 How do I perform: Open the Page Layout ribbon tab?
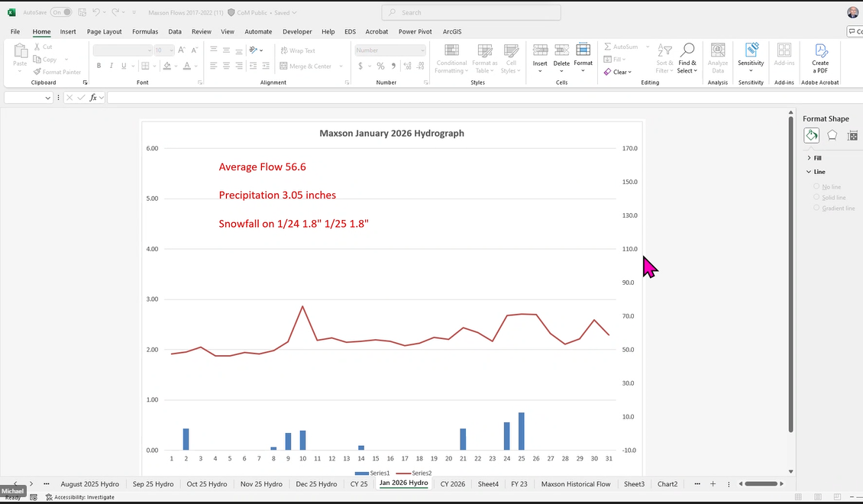pyautogui.click(x=104, y=32)
